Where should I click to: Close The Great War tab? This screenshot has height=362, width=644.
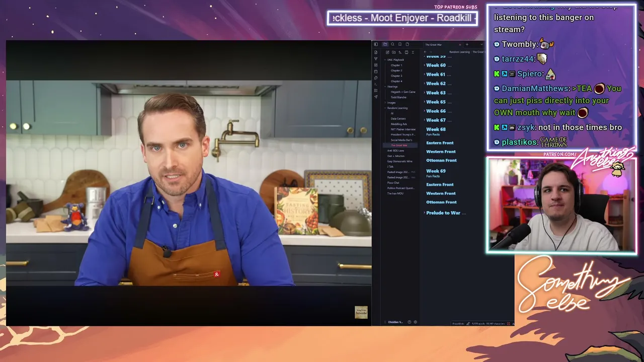[x=459, y=44]
